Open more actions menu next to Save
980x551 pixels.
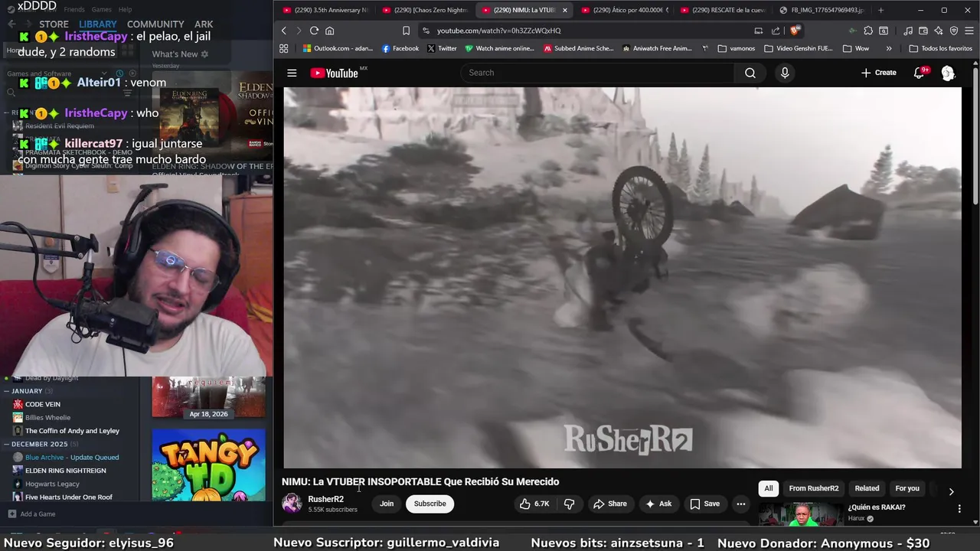point(740,504)
